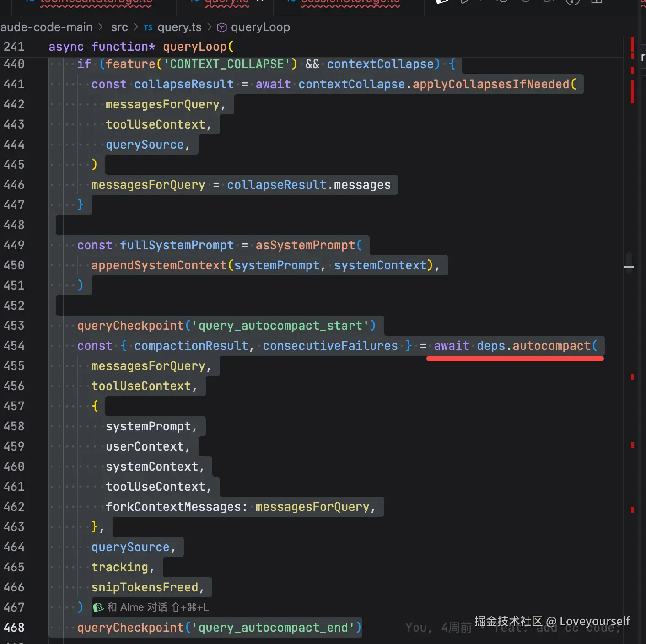Click querySource argument on line 444
This screenshot has width=646, height=644.
(145, 145)
